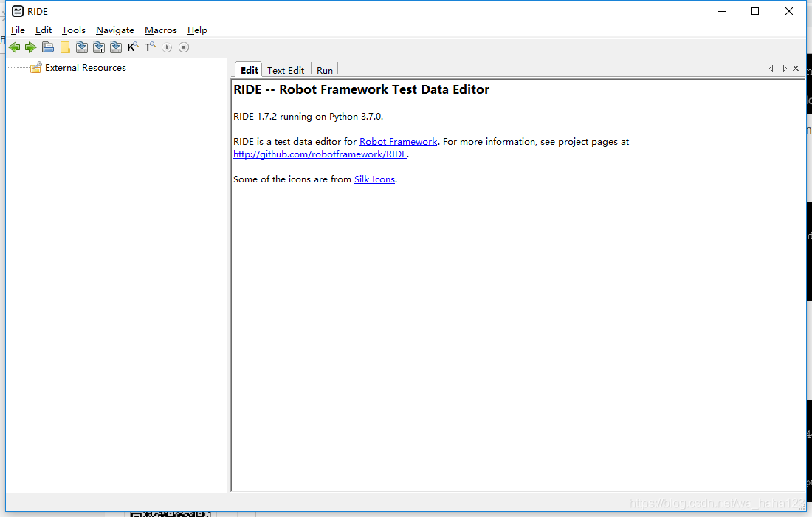The width and height of the screenshot is (812, 517).
Task: Click text 'RIDE 1.7.2 running on Python 3.7.0.'
Action: click(308, 117)
